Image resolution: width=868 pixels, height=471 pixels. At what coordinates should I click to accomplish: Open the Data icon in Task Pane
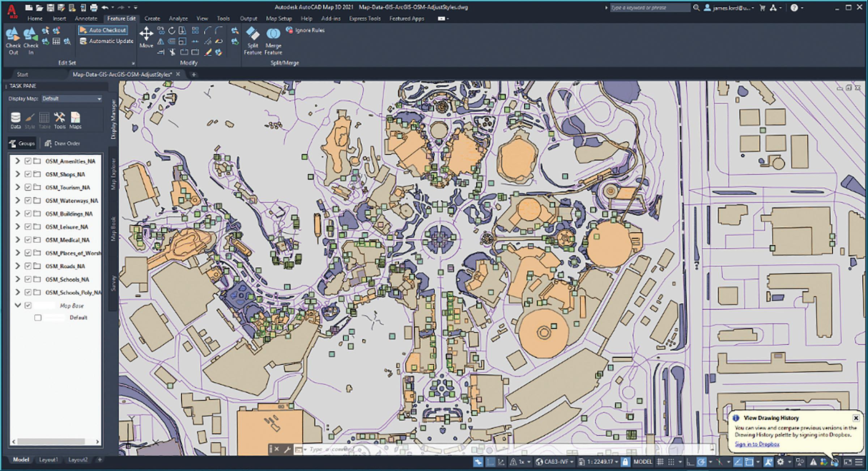tap(16, 121)
